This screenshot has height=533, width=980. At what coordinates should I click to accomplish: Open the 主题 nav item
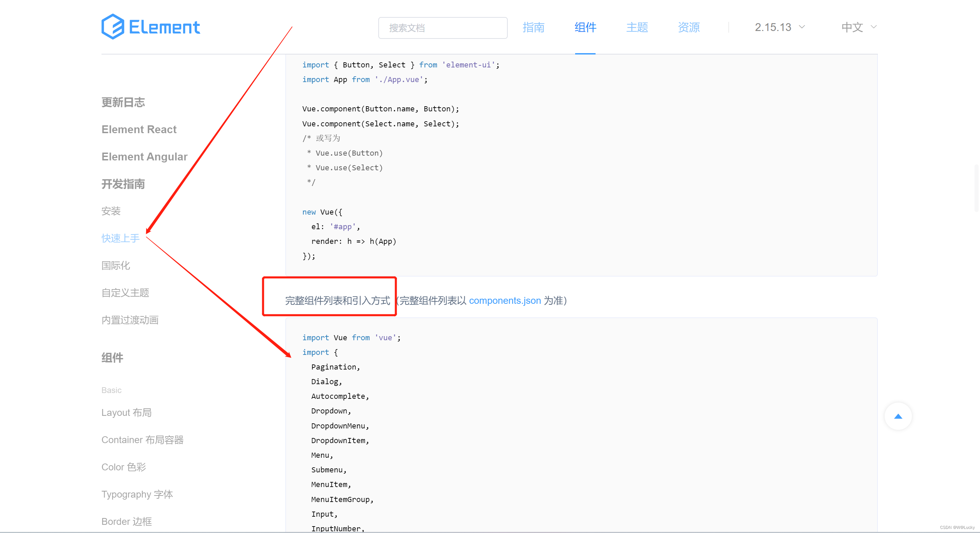637,27
